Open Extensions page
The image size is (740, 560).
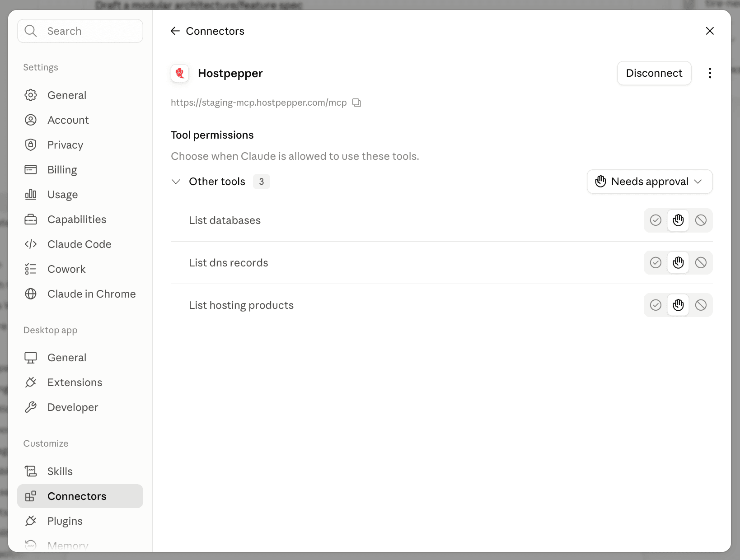pos(80,383)
